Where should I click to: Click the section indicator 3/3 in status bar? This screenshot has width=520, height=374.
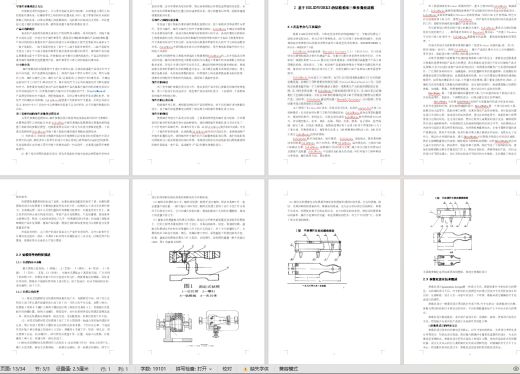tap(42, 369)
